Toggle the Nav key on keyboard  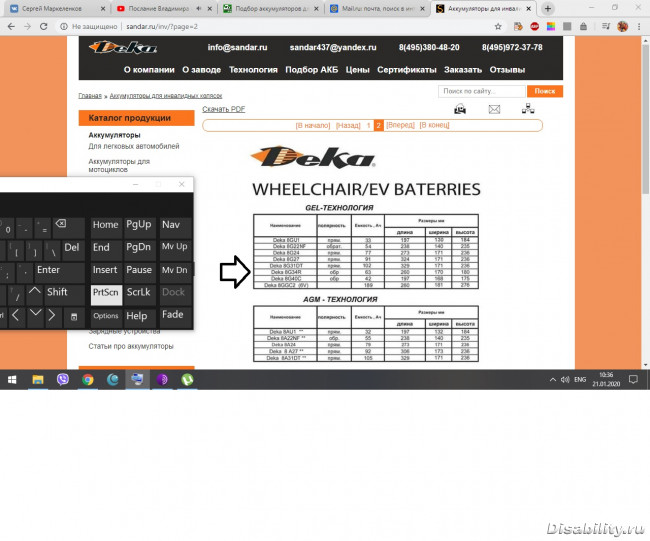(x=175, y=227)
